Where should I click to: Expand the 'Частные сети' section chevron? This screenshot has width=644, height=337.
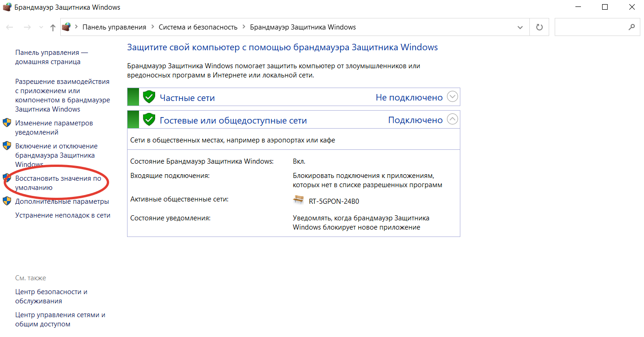coord(453,97)
